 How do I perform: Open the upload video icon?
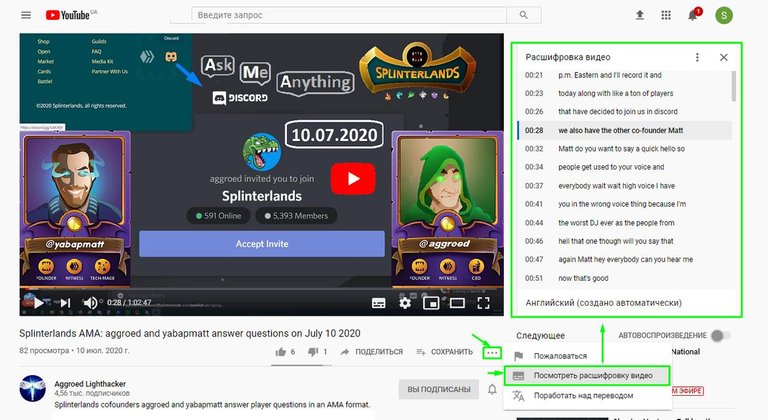640,15
